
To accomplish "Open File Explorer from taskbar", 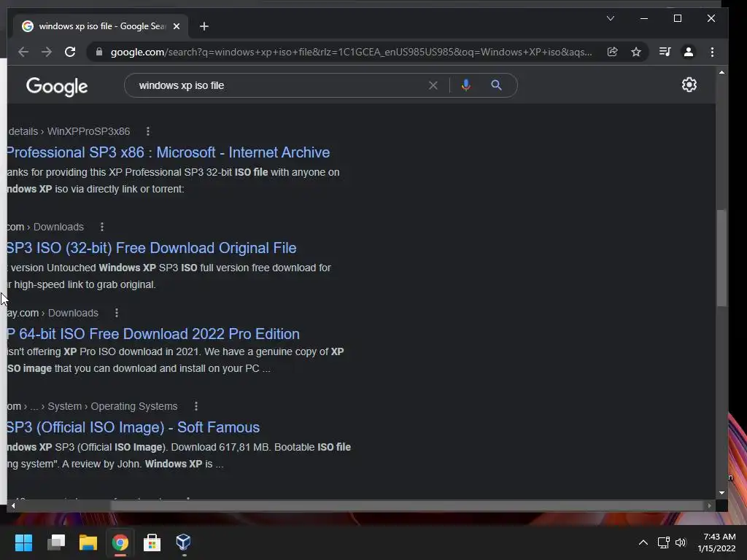I will pyautogui.click(x=88, y=542).
